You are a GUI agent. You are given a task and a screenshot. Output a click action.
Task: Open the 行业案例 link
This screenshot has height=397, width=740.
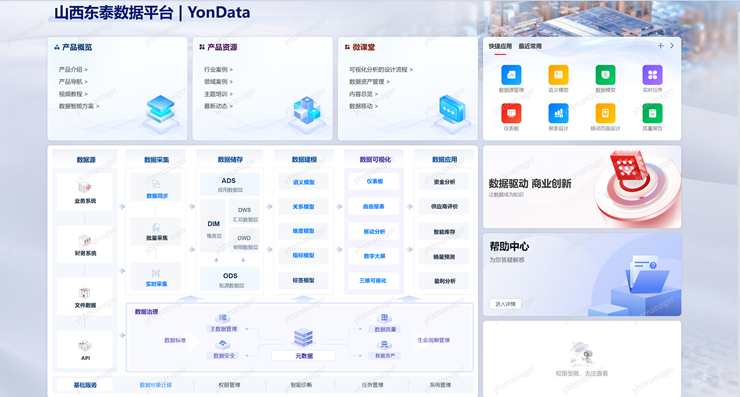point(219,69)
